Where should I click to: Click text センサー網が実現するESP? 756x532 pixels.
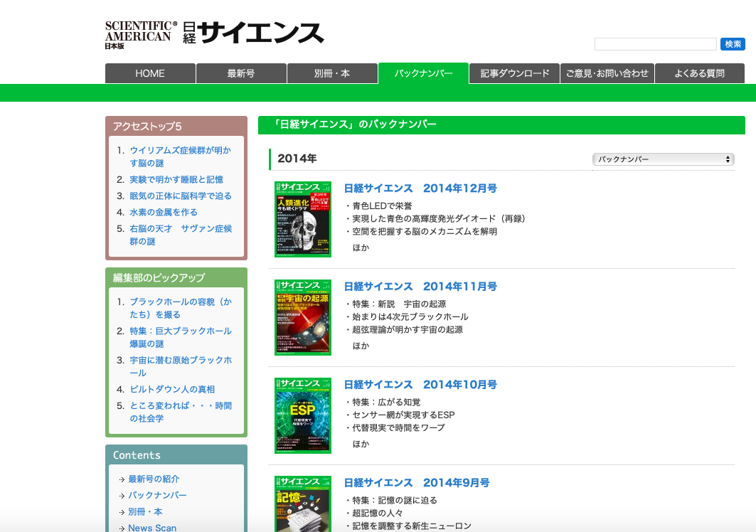coord(403,415)
